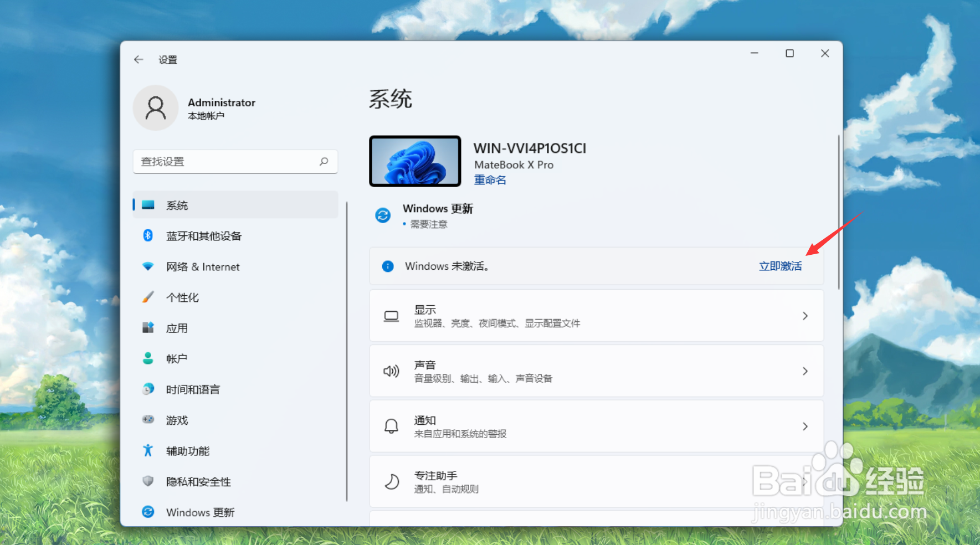
Task: Open Windows 更新 in sidebar
Action: pyautogui.click(x=235, y=512)
